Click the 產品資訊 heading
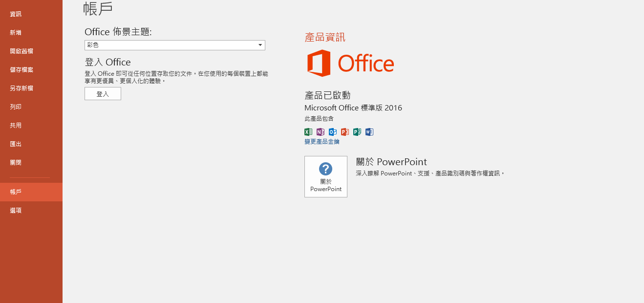 pyautogui.click(x=325, y=37)
